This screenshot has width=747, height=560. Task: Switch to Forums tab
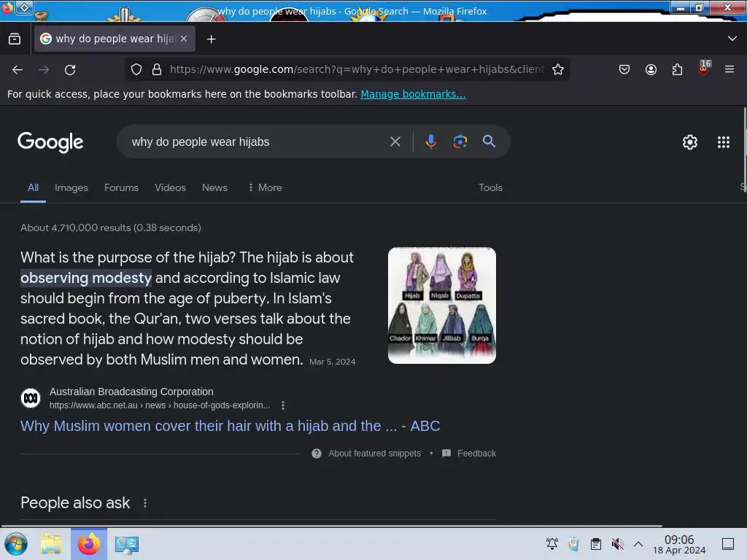pyautogui.click(x=122, y=187)
